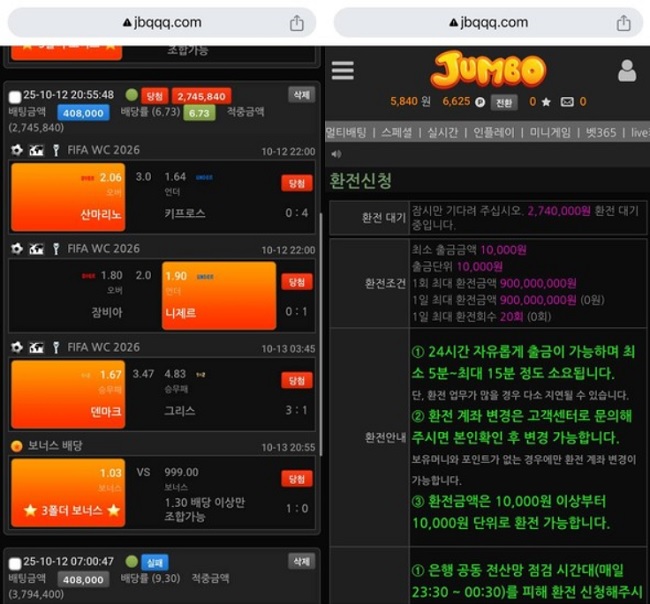
Task: Click 당첨 badge on 덴마크 row
Action: click(296, 381)
